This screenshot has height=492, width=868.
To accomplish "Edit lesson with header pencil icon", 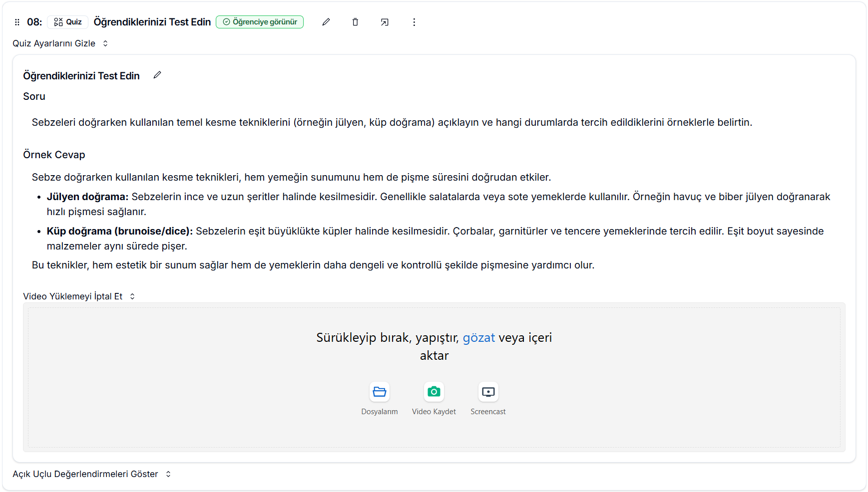I will pos(326,22).
